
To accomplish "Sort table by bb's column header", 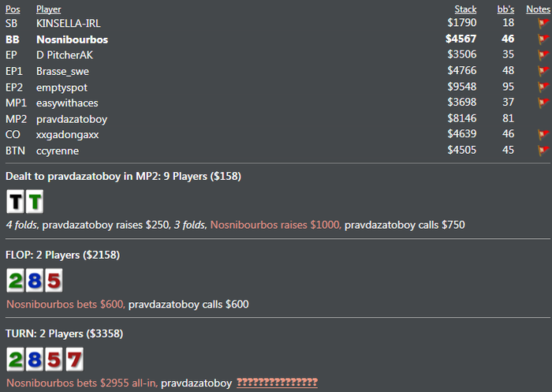I will point(505,9).
